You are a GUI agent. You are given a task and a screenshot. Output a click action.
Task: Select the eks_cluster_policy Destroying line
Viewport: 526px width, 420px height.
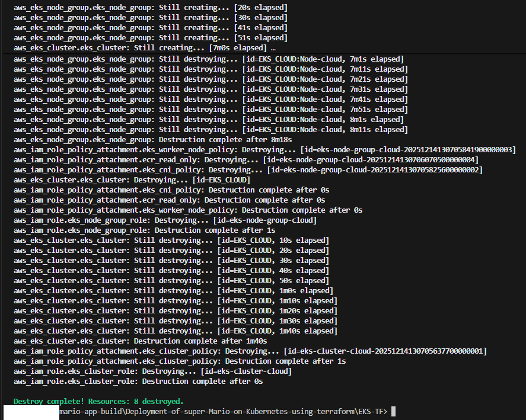tap(250, 351)
